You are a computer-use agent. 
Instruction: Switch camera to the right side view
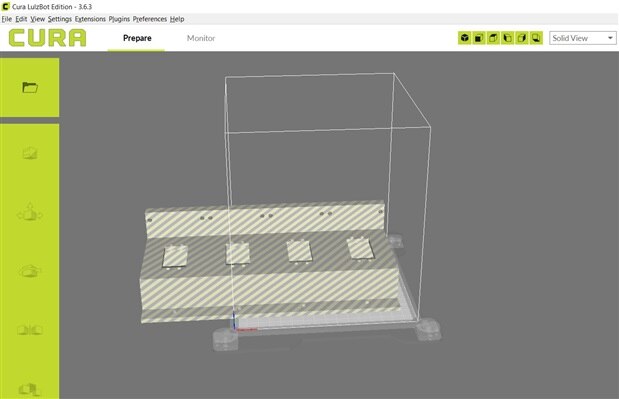click(x=521, y=38)
